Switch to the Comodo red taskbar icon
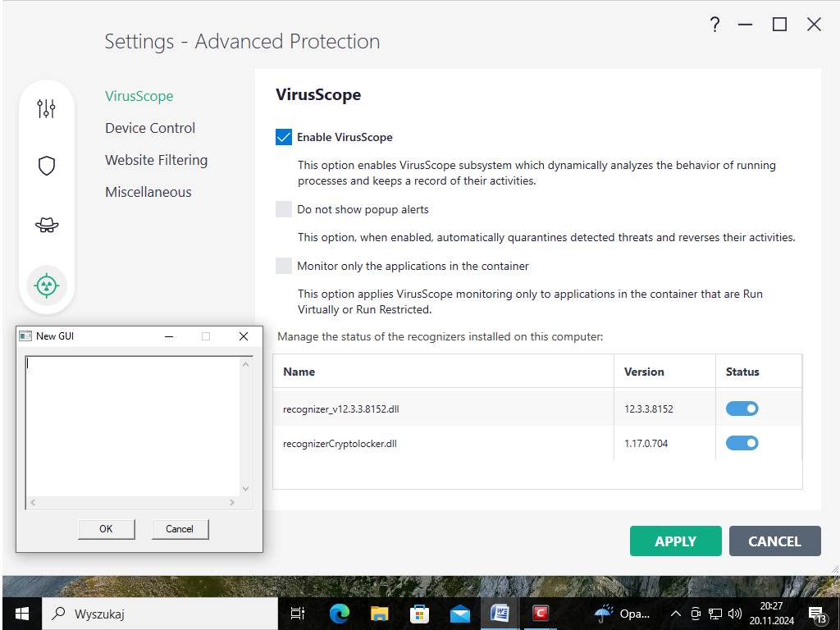Image resolution: width=840 pixels, height=630 pixels. [x=540, y=613]
